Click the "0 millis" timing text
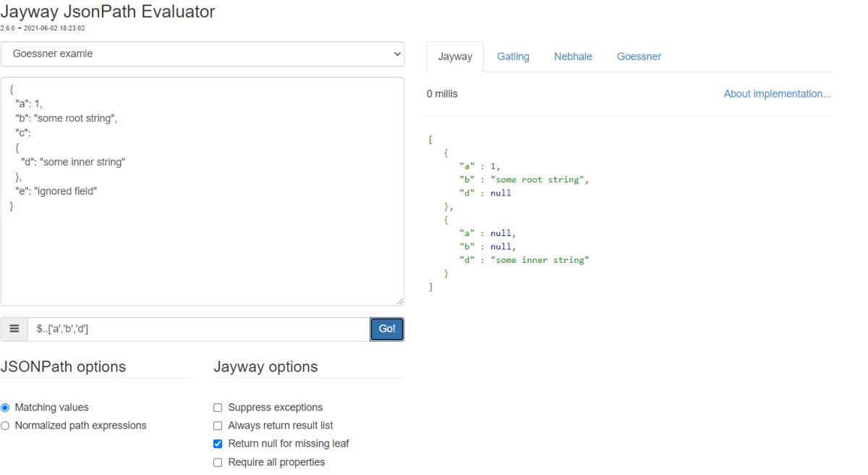Viewport: 868px width, 475px height. [x=442, y=94]
